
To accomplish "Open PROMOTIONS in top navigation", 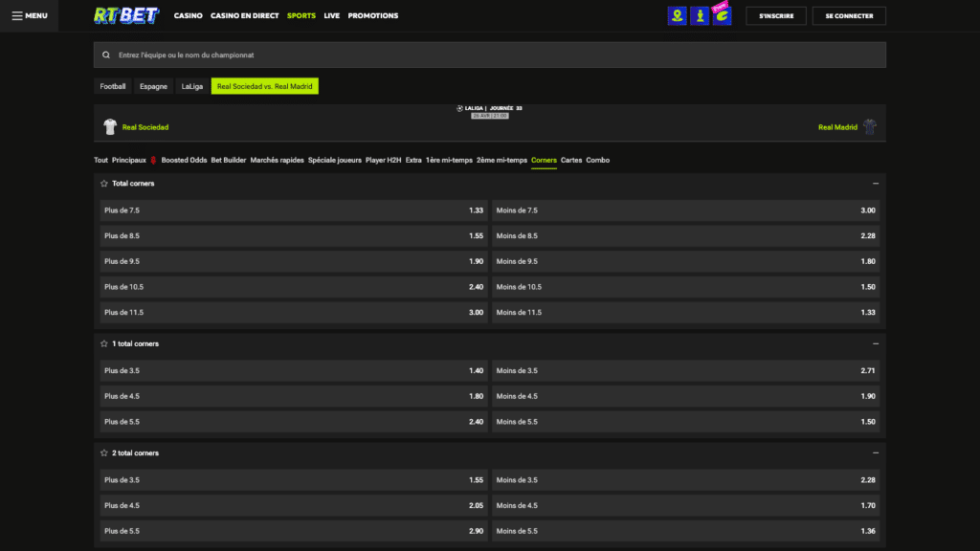I will (x=373, y=15).
